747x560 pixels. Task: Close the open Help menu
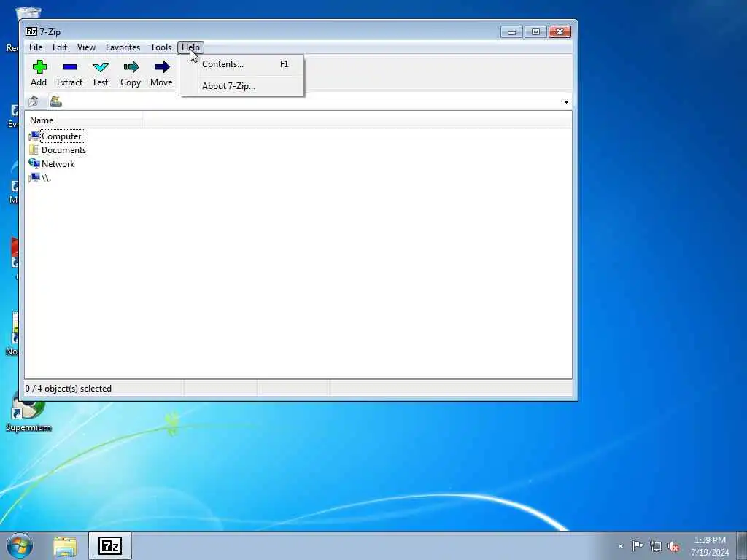[190, 47]
